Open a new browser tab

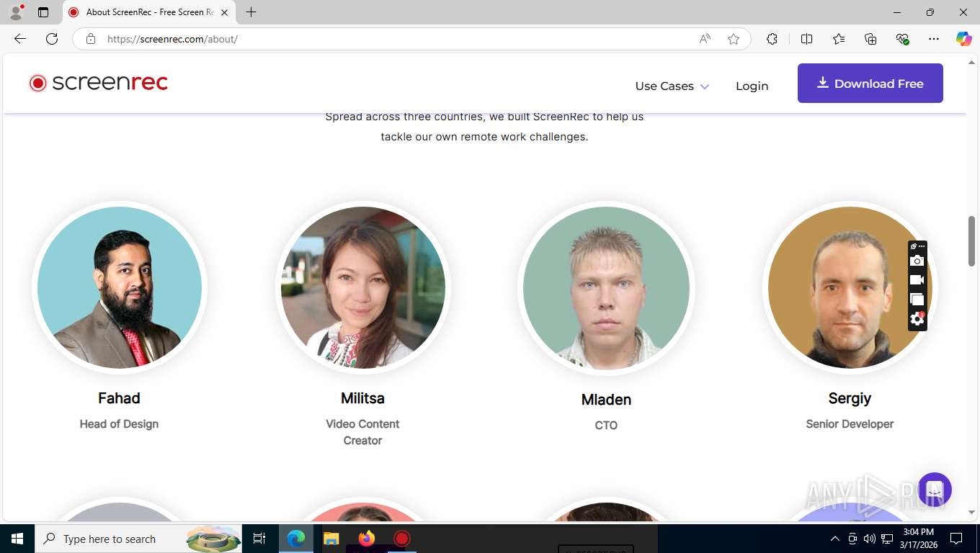coord(251,12)
